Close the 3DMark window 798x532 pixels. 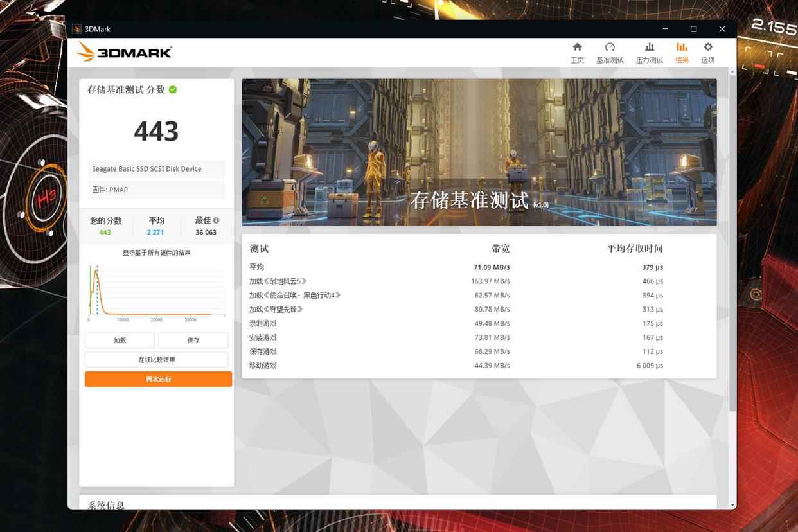tap(722, 29)
